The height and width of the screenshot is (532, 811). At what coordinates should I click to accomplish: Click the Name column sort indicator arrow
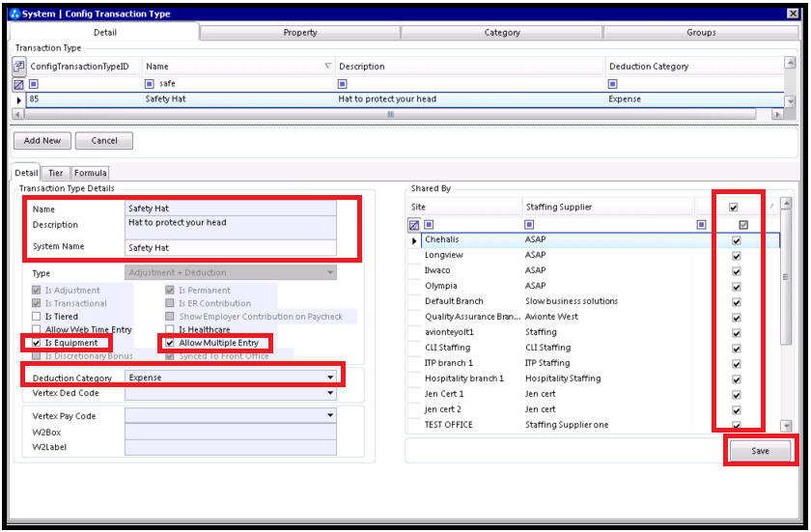point(327,67)
